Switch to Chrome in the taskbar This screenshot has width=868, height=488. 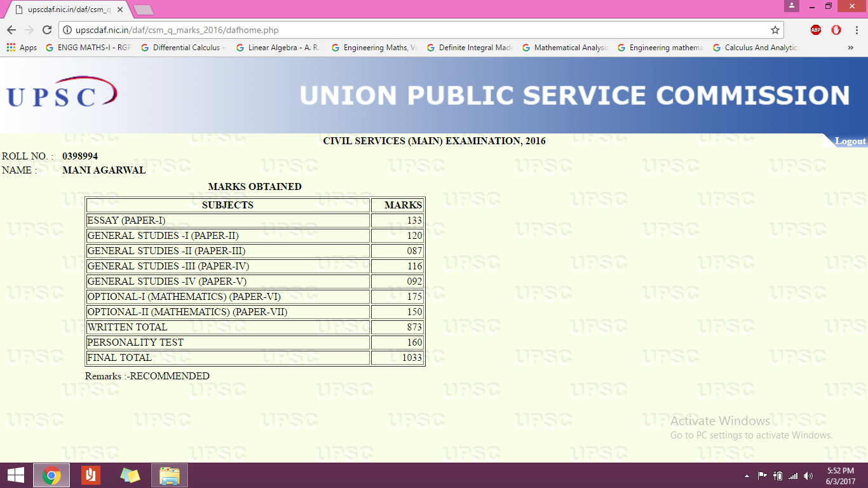point(51,475)
